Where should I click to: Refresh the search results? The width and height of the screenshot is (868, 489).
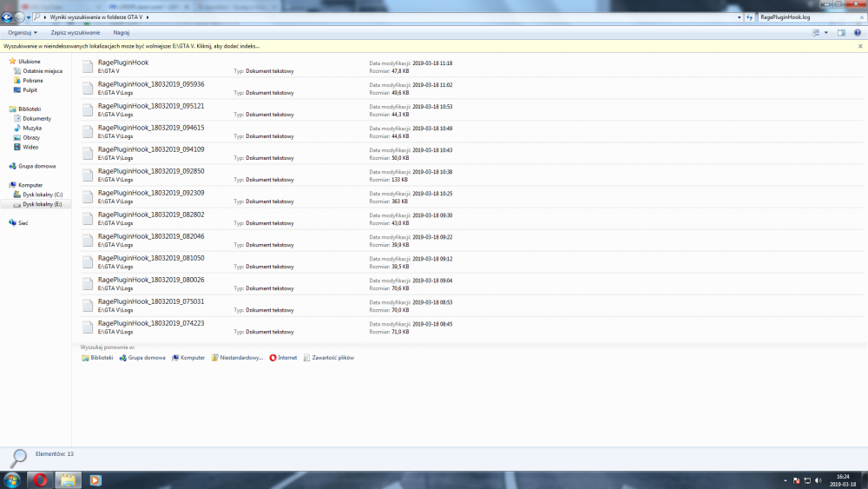(750, 17)
